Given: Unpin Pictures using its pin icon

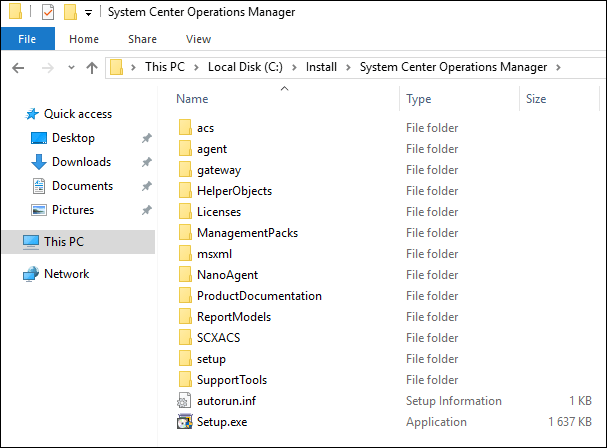Looking at the screenshot, I should coord(146,210).
